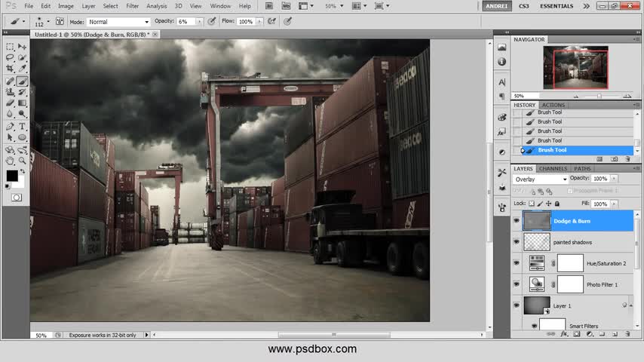Select the painted shadows layer thumbnail
644x362 pixels.
coord(536,242)
